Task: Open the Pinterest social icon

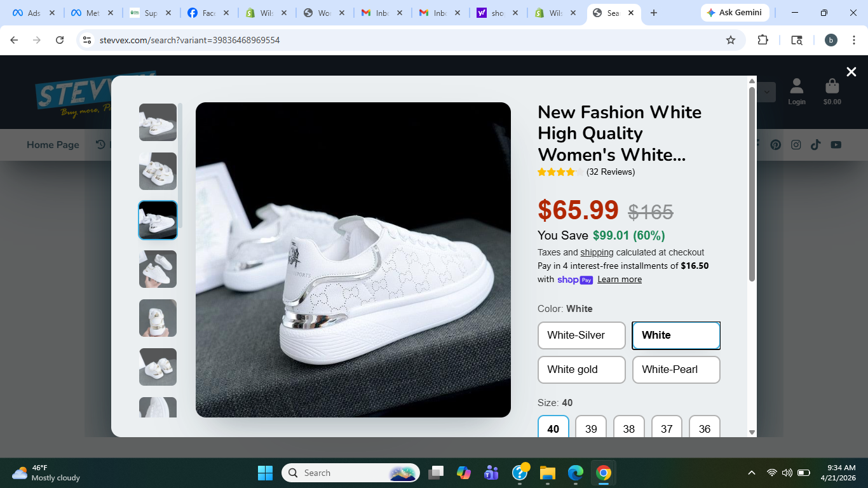Action: click(x=776, y=145)
